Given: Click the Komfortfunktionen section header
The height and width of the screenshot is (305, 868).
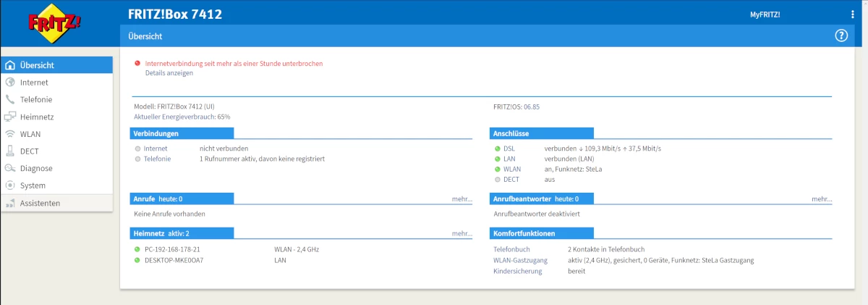Looking at the screenshot, I should (542, 234).
